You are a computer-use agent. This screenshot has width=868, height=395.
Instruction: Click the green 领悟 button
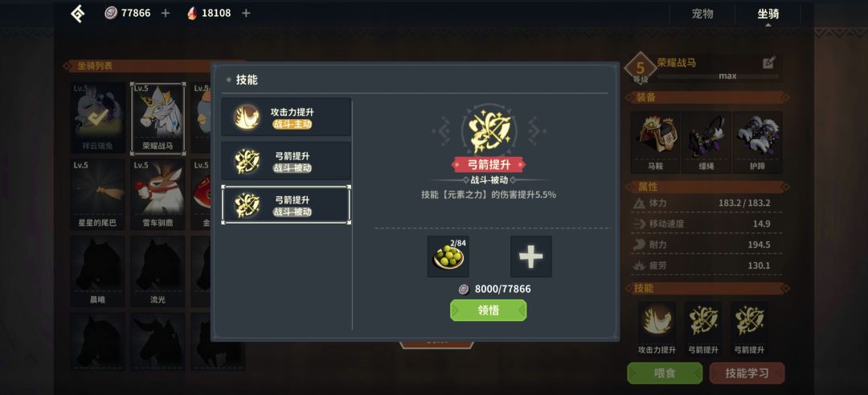[x=489, y=311]
